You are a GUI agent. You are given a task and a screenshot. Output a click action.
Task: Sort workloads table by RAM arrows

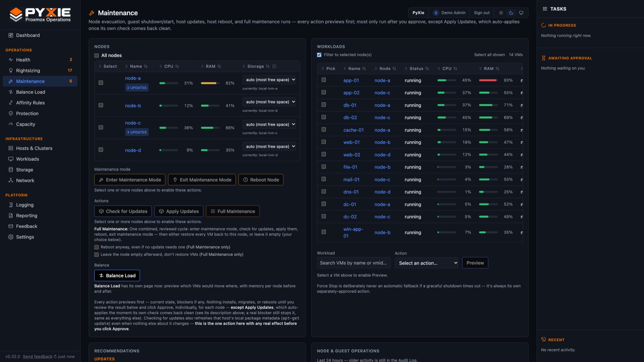(497, 69)
